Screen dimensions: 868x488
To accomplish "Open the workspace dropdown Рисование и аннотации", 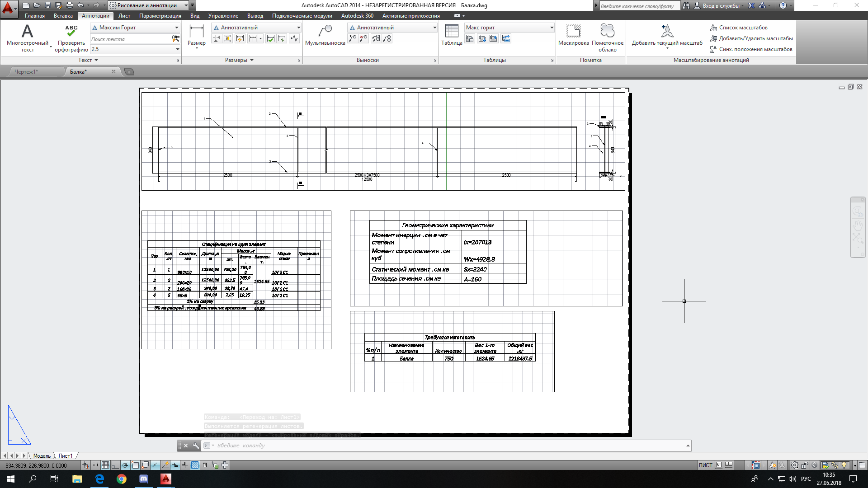I will (x=186, y=5).
